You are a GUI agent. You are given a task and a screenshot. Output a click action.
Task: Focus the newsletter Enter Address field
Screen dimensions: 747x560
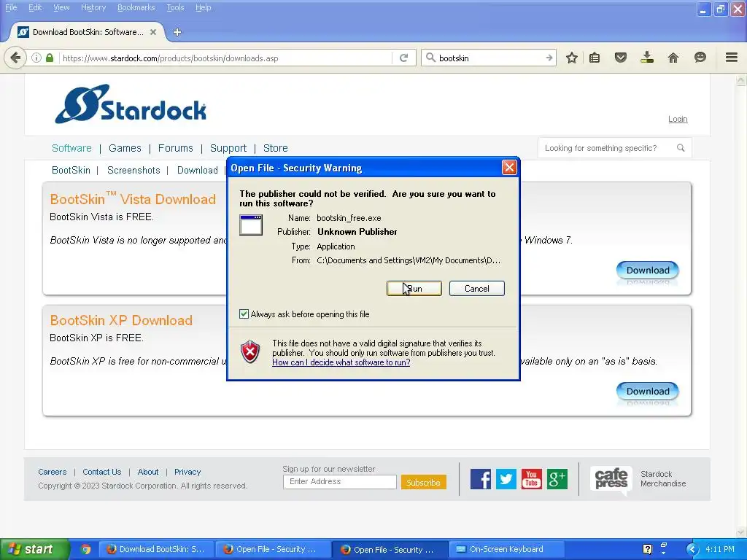(x=340, y=482)
